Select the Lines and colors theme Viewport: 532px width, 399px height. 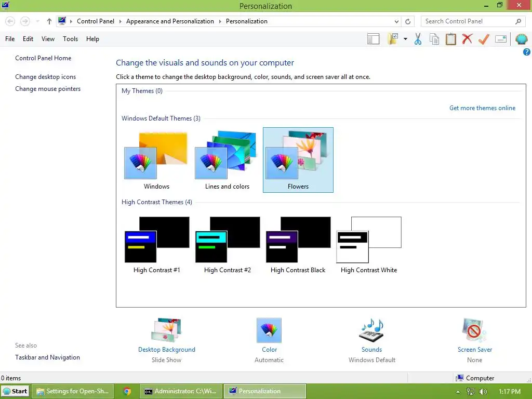pos(228,160)
